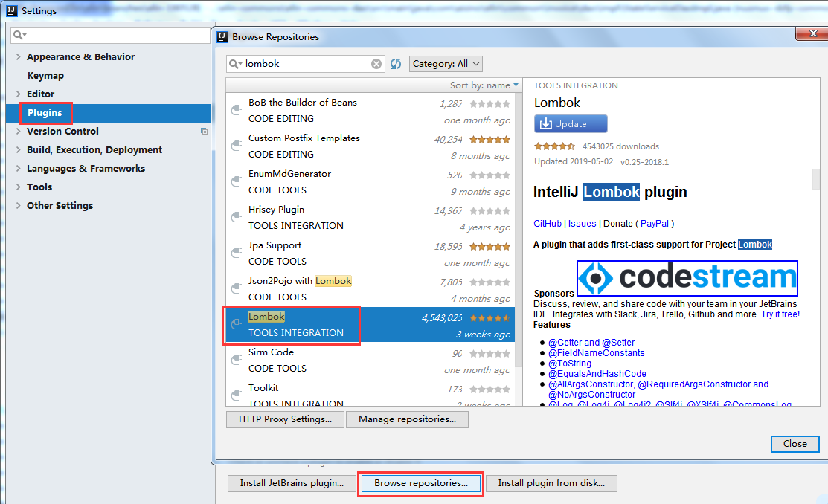The image size is (828, 504).
Task: Click Browse repositories button
Action: (x=421, y=483)
